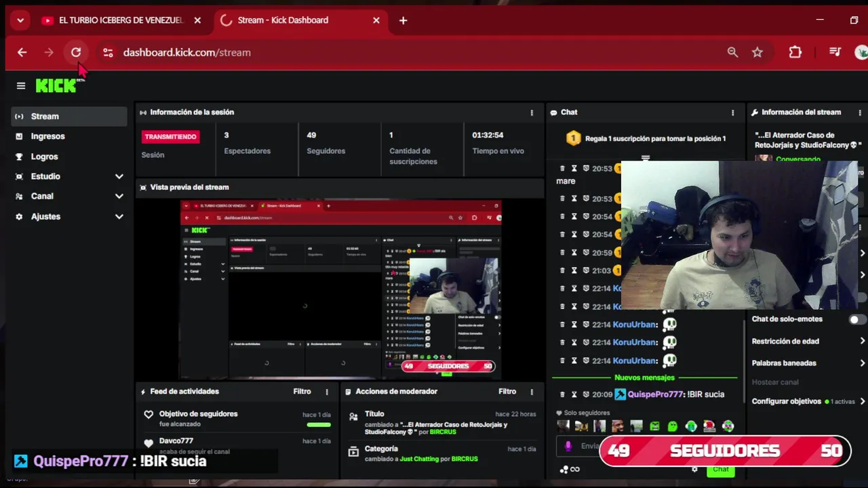This screenshot has height=488, width=868.
Task: Click the 01:32:54 Tiempo en vivo value
Action: point(488,135)
